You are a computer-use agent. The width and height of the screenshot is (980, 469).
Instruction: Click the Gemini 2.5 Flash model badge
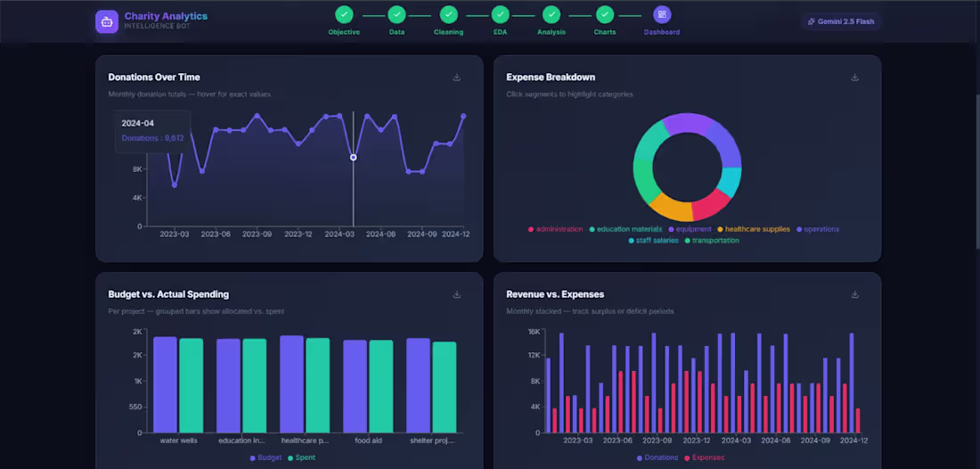(841, 21)
